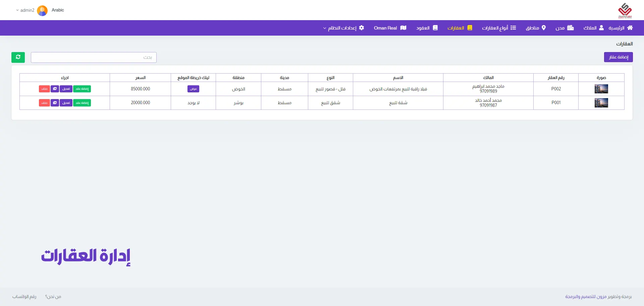The image size is (644, 306).
Task: Go to الملاك owners page
Action: [593, 28]
